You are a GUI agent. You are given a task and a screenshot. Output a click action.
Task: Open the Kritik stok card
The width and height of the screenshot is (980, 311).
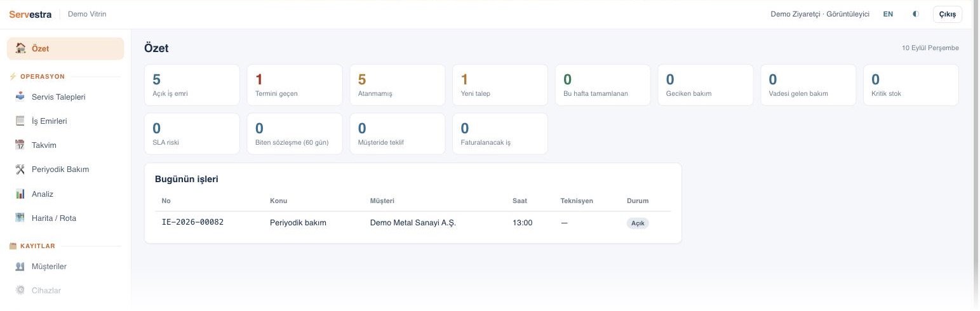[911, 85]
